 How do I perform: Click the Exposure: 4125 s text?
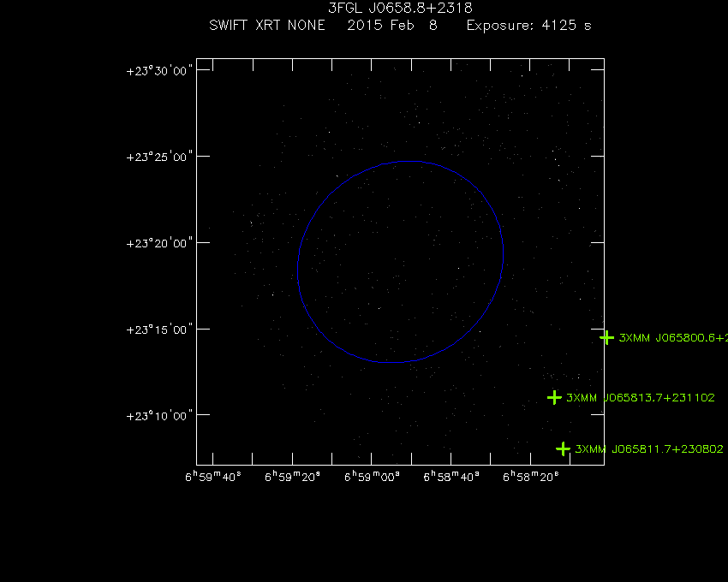(x=528, y=25)
